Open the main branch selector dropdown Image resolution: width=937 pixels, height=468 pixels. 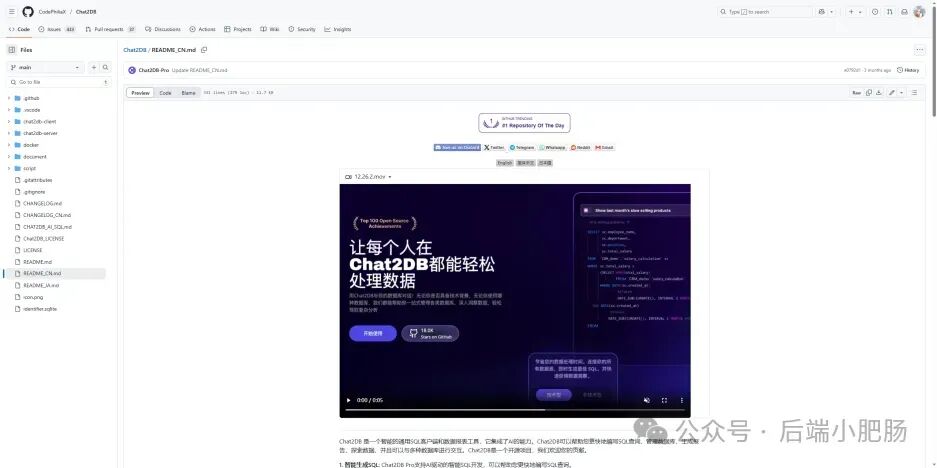point(46,68)
